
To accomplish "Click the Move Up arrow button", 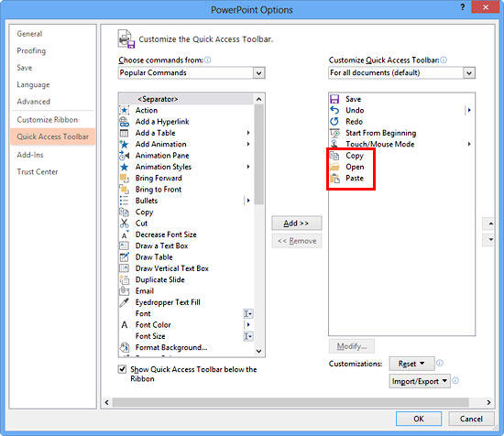I will tap(490, 223).
